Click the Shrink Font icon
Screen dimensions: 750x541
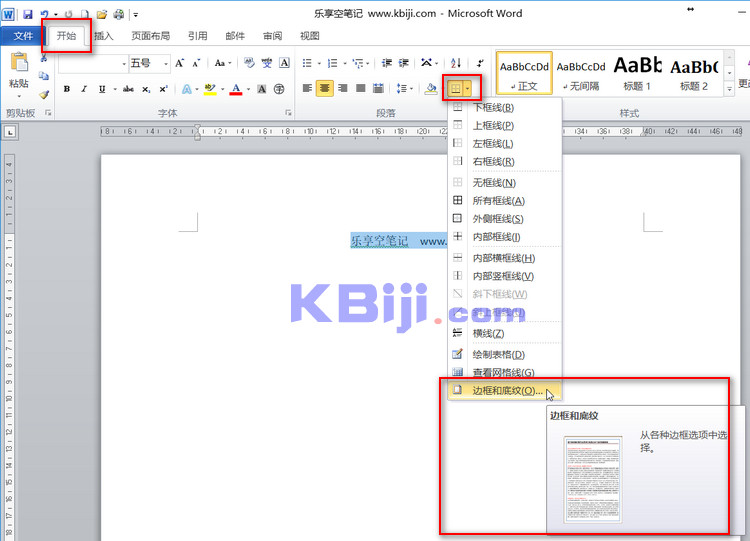point(196,63)
